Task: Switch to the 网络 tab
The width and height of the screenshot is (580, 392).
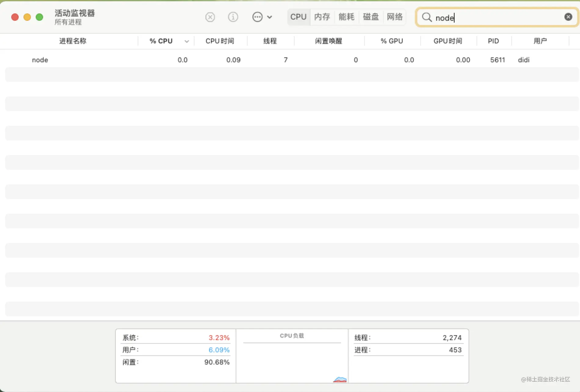Action: (395, 17)
